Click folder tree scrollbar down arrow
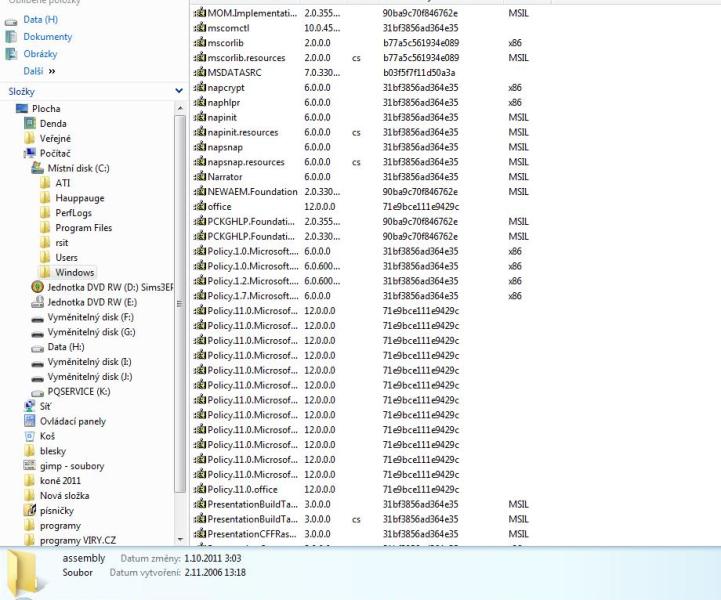This screenshot has width=721, height=600. click(x=180, y=539)
